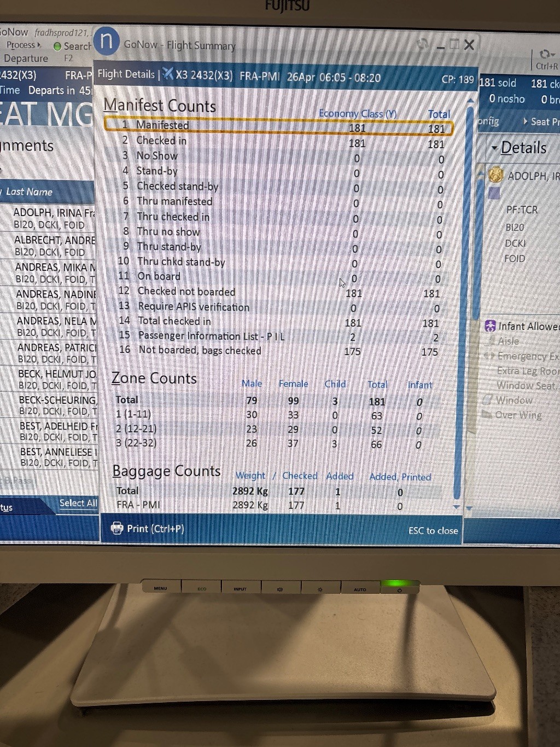Collapse the Details section arrow
Image resolution: width=560 pixels, height=747 pixels.
494,148
